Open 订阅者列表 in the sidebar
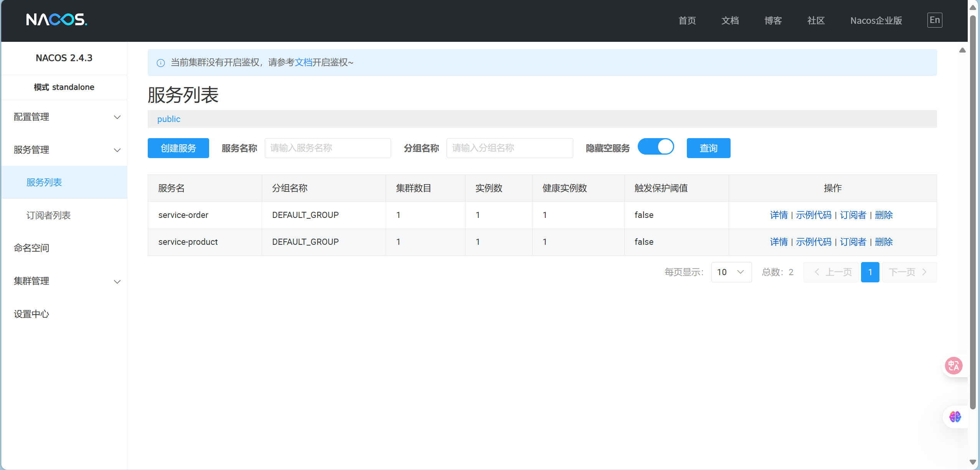 click(49, 215)
